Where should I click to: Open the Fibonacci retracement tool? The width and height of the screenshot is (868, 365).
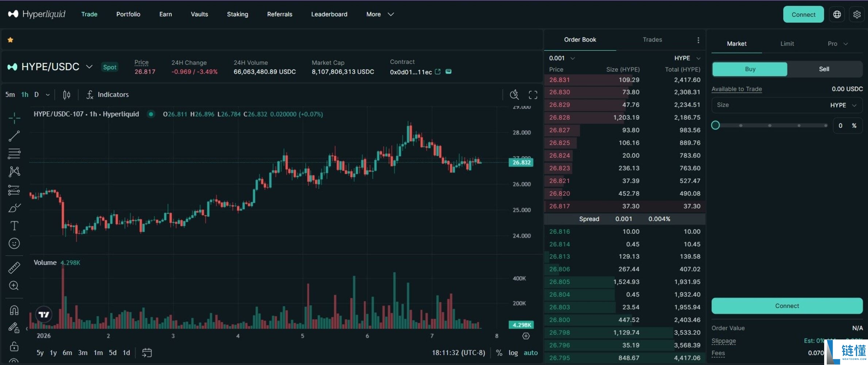[x=14, y=154]
